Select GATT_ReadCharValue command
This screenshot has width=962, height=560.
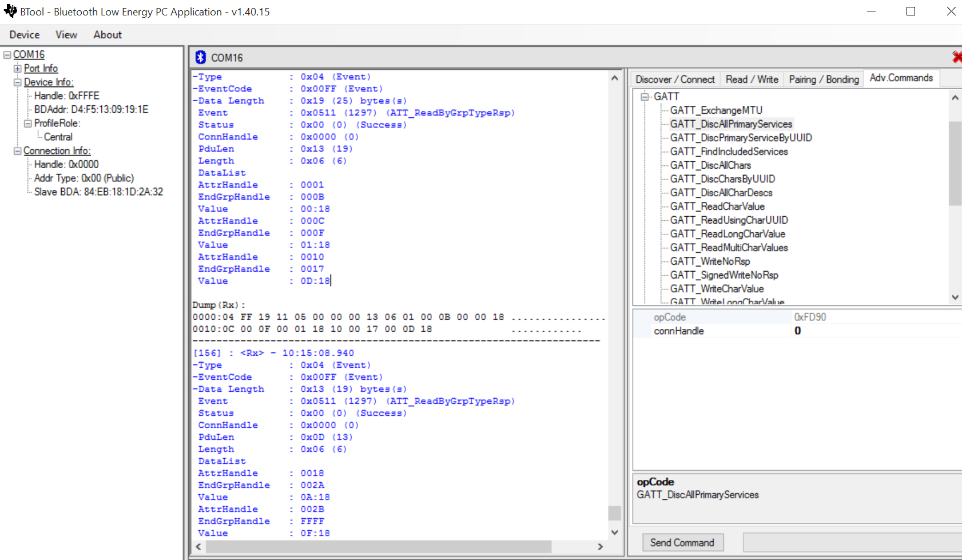click(x=717, y=206)
